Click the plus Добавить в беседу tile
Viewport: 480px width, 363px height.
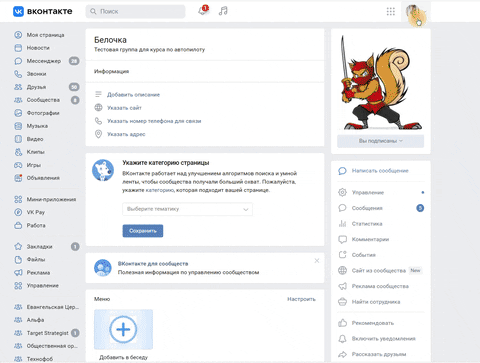[123, 329]
